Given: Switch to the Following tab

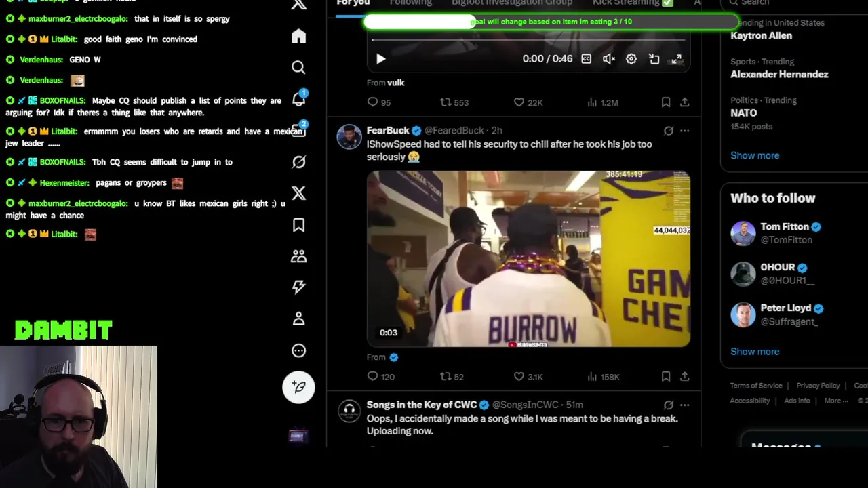Looking at the screenshot, I should 410,3.
